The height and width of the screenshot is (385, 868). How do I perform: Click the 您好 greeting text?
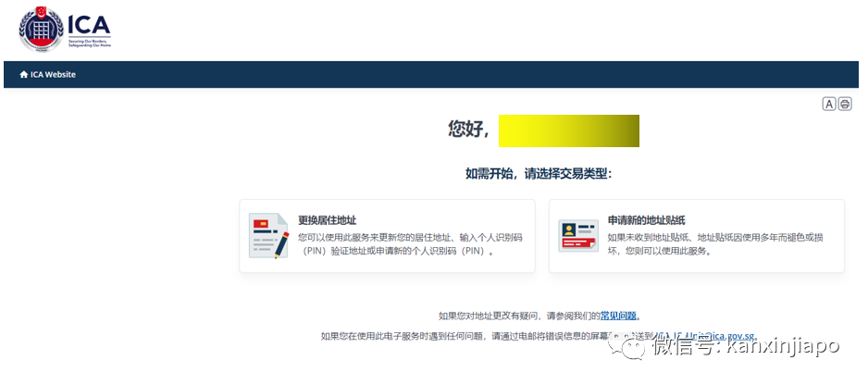click(468, 130)
